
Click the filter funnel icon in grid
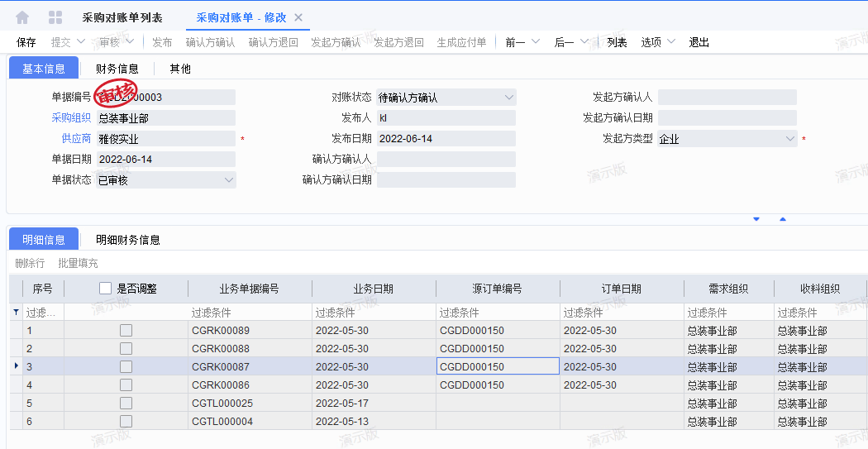(x=16, y=313)
